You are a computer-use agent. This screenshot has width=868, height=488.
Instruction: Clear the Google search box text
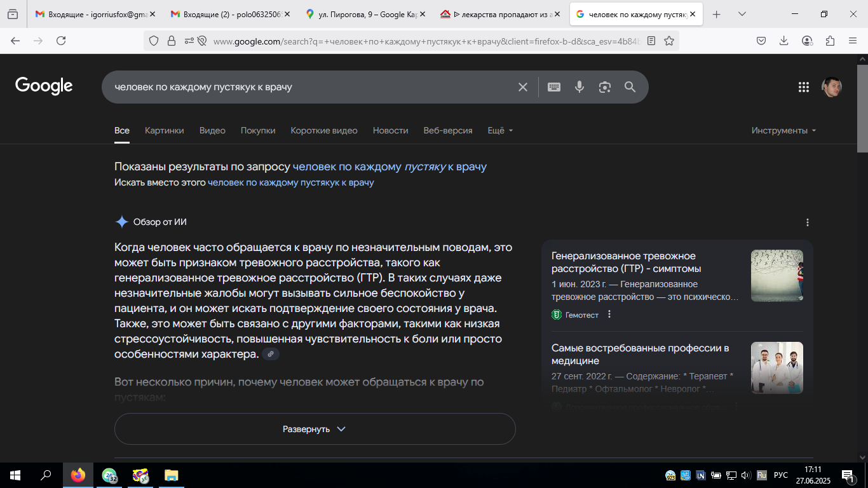tap(523, 87)
